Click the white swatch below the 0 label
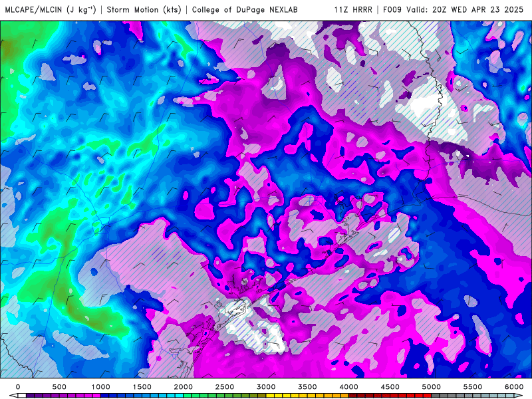Image resolution: width=532 pixels, height=399 pixels. (22, 396)
